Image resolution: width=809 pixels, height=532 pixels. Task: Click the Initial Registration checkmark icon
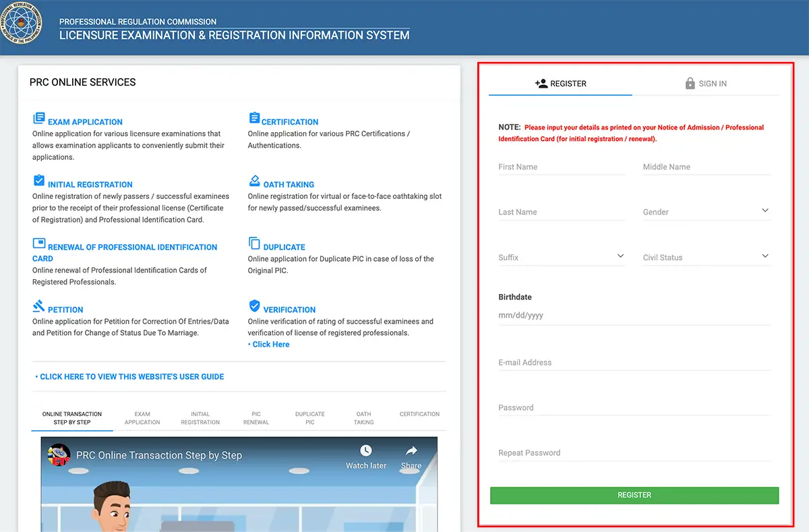[x=39, y=181]
